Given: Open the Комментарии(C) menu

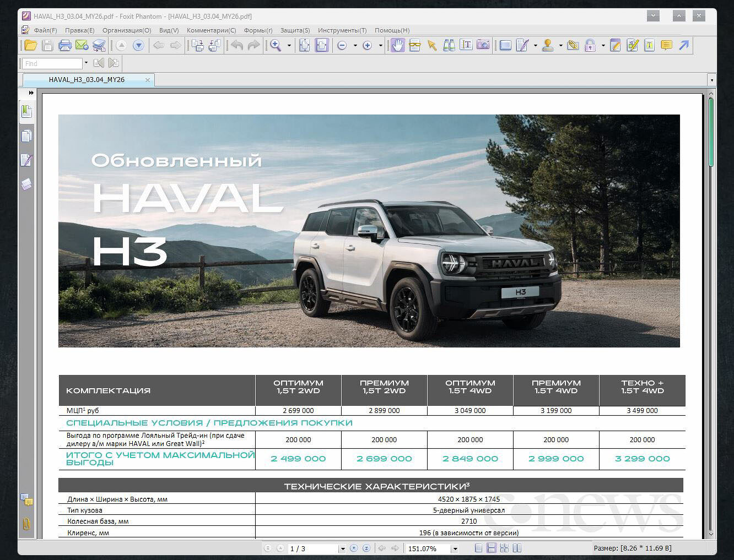Looking at the screenshot, I should click(212, 30).
